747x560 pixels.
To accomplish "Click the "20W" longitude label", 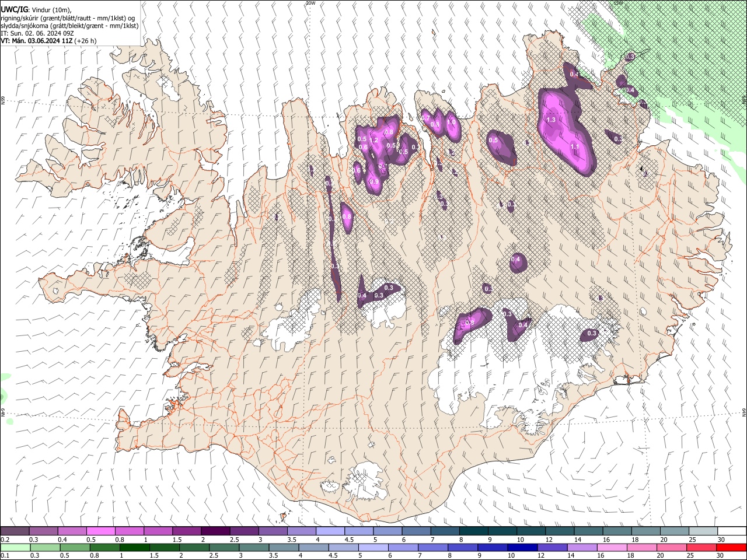I will pos(310,3).
